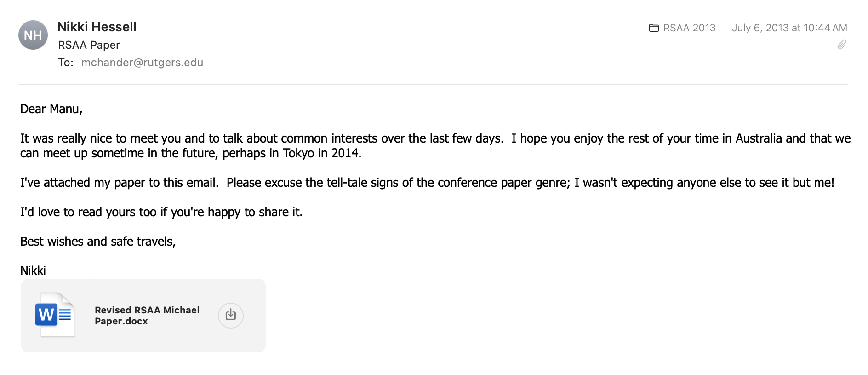Viewport: 868px width, 375px height.
Task: Click recipient address mchander@rutgers.edu
Action: pyautogui.click(x=142, y=63)
